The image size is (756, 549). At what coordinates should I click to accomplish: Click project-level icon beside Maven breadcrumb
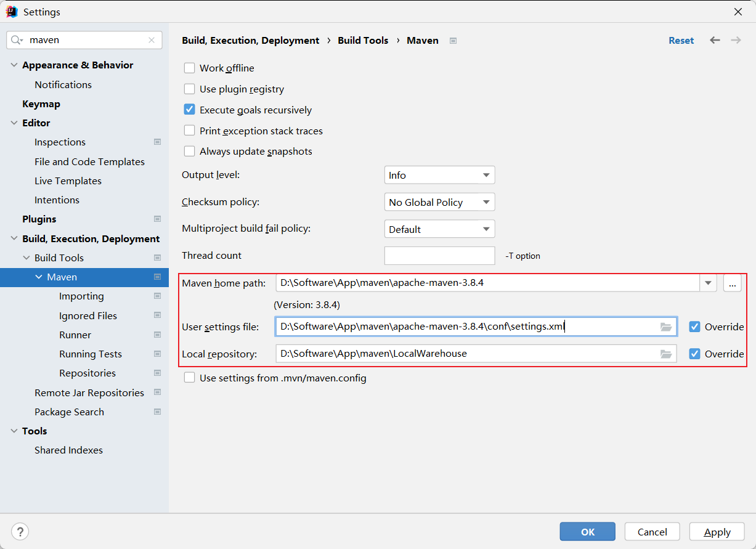tap(453, 41)
